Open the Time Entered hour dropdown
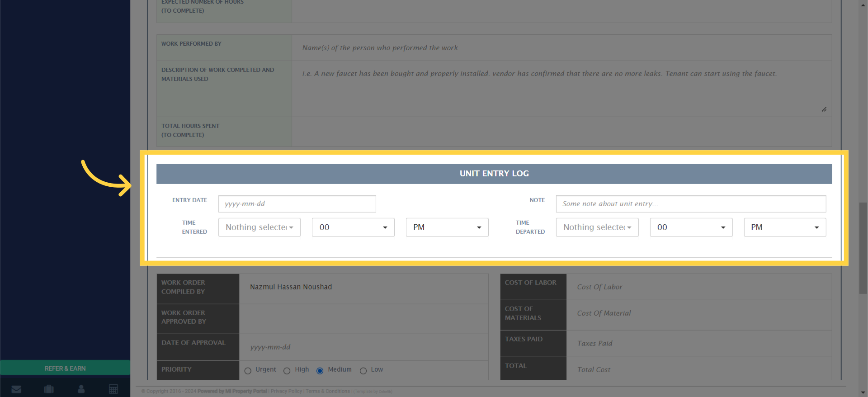This screenshot has width=868, height=397. [x=259, y=227]
